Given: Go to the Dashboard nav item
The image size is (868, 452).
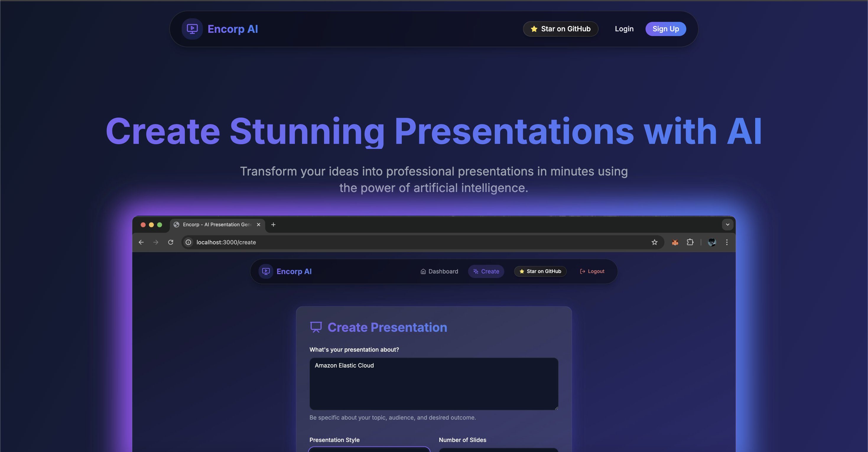Looking at the screenshot, I should 439,271.
